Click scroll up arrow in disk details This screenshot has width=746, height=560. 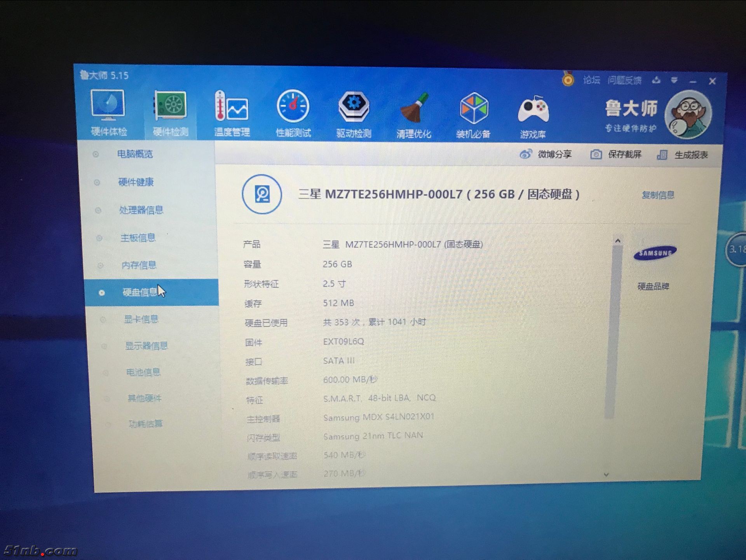pos(618,241)
